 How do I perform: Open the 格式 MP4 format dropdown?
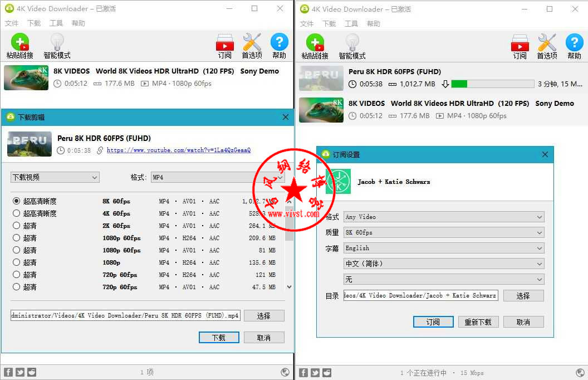[218, 177]
